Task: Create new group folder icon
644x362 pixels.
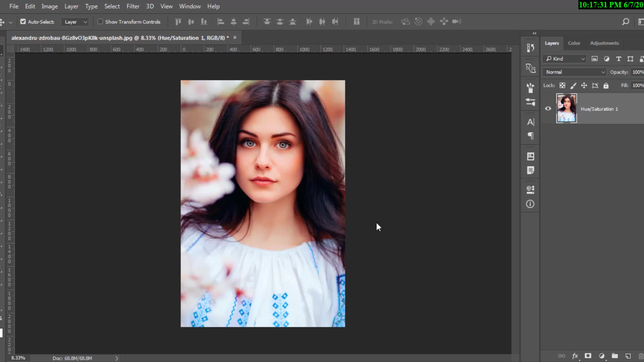Action: click(614, 356)
